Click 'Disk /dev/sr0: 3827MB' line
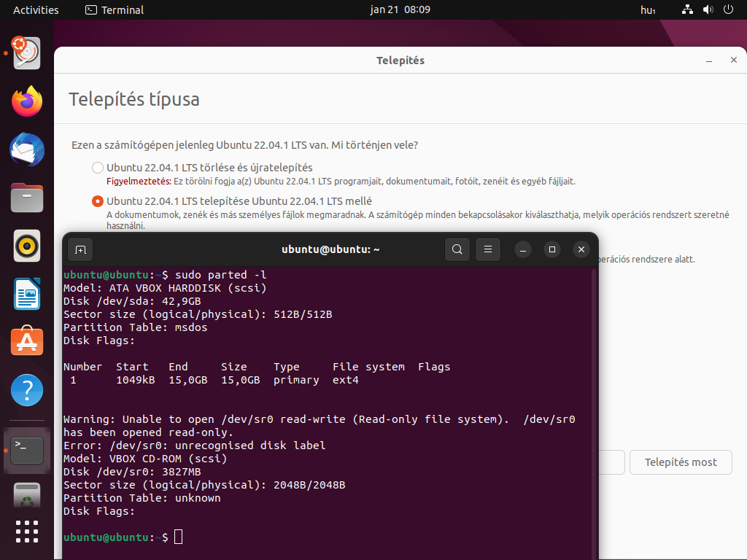The width and height of the screenshot is (747, 560). (132, 472)
